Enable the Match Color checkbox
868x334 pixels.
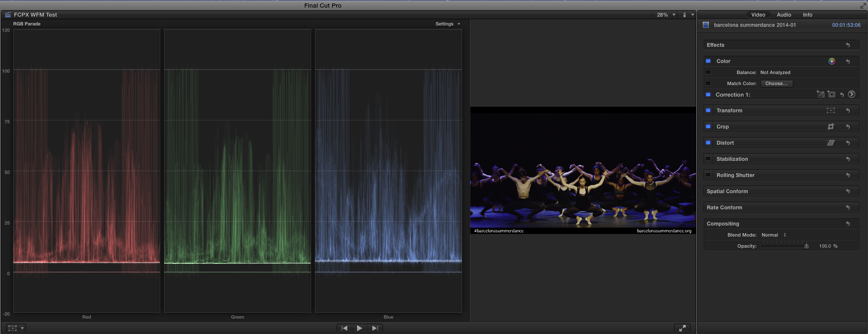click(708, 83)
